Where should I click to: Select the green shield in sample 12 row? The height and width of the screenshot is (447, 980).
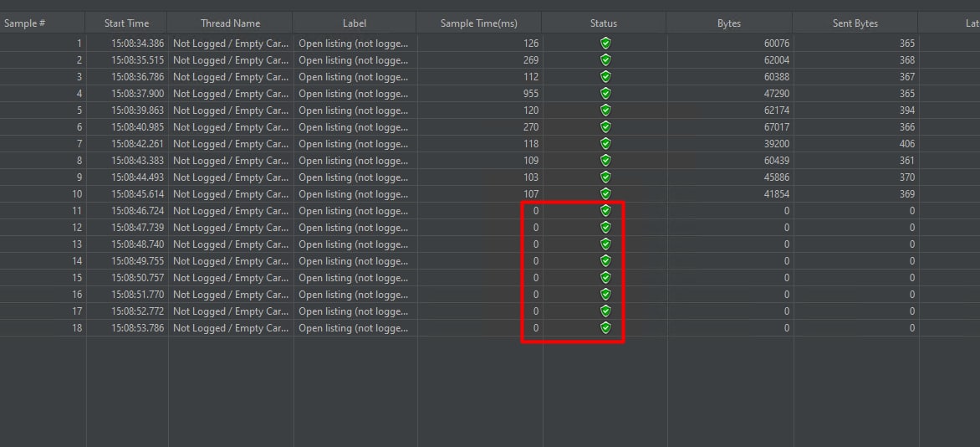(605, 227)
